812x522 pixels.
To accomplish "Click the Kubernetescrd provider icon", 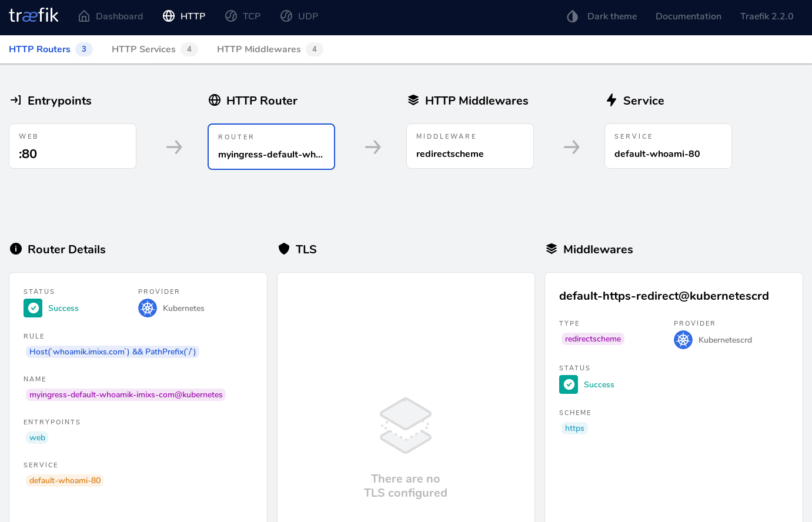I will [683, 340].
